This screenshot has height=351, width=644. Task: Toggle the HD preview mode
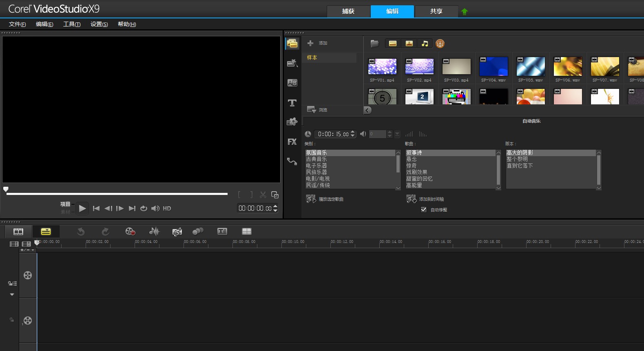(x=167, y=208)
